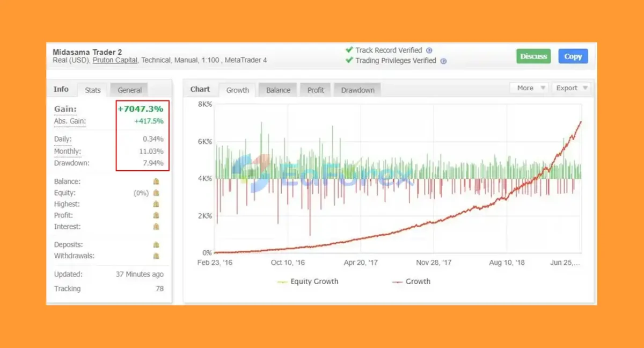Screen dimensions: 644x348
Task: Click the Discuss button
Action: click(x=533, y=56)
